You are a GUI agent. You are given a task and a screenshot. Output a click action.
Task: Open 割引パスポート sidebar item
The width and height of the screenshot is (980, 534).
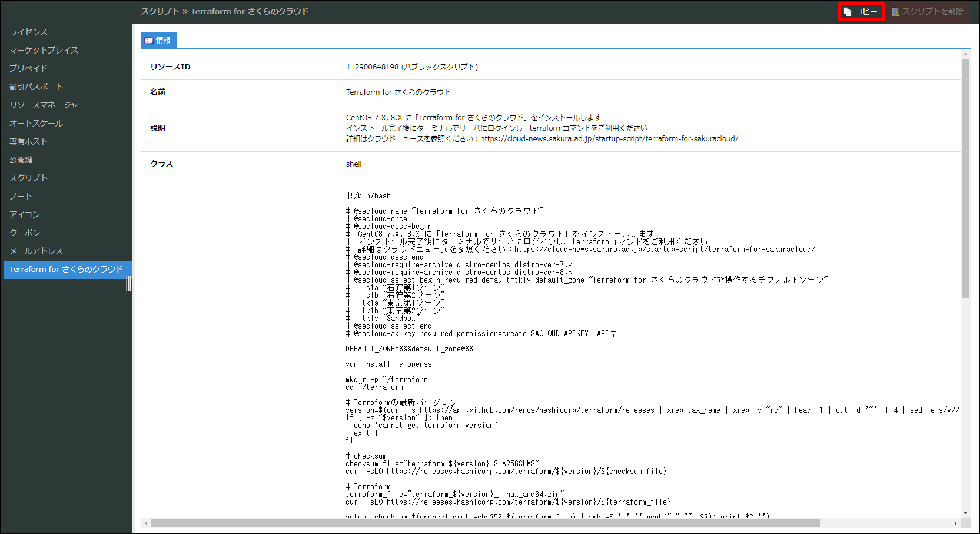pos(36,87)
